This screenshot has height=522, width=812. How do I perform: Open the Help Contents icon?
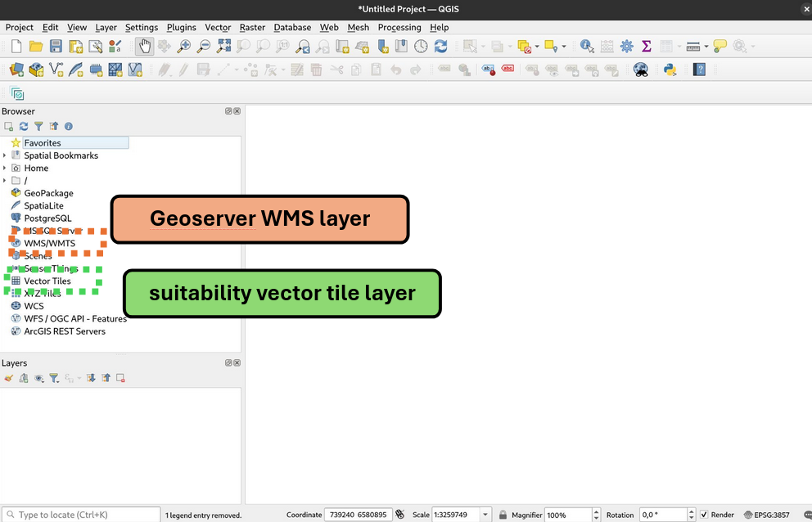[699, 70]
